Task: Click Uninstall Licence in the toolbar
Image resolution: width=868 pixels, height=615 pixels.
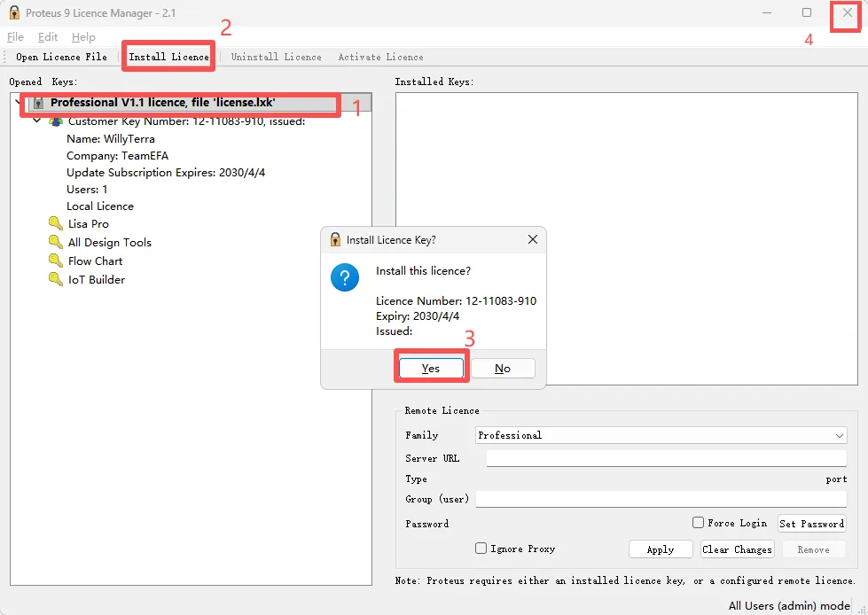Action: click(277, 57)
